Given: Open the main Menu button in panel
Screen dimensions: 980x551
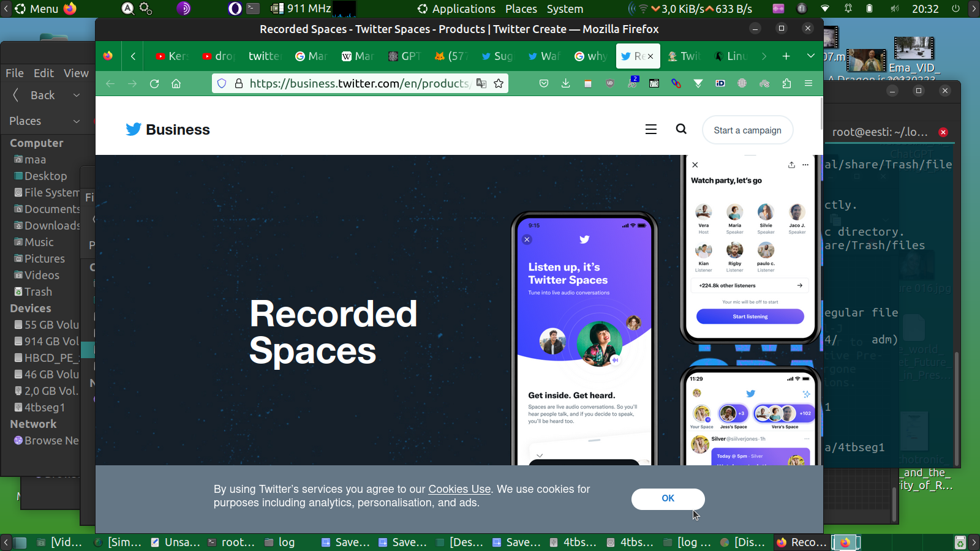Looking at the screenshot, I should coord(37,9).
